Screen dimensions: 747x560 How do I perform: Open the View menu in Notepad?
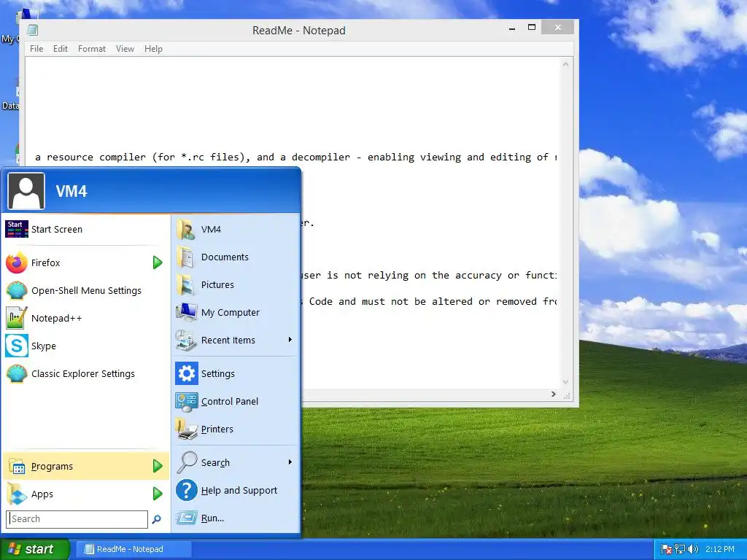pyautogui.click(x=125, y=49)
